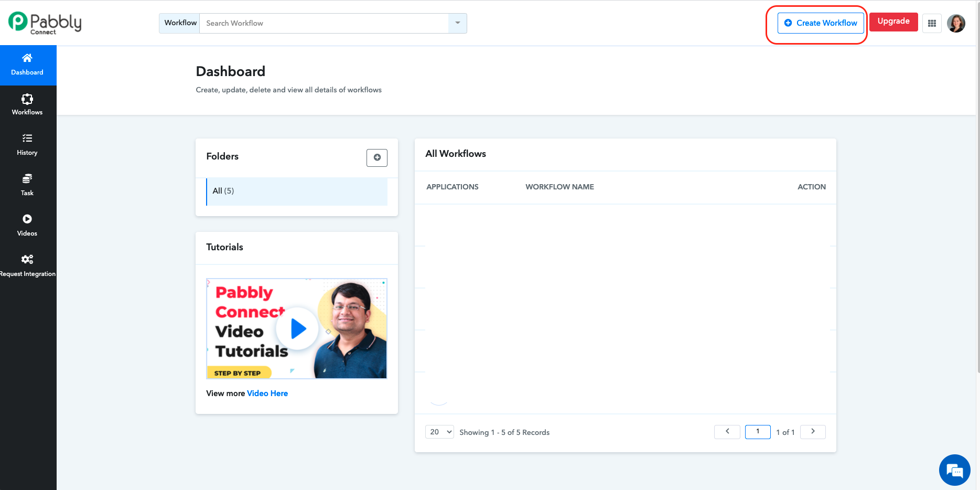980x490 pixels.
Task: Open the Videos section in sidebar
Action: tap(27, 224)
